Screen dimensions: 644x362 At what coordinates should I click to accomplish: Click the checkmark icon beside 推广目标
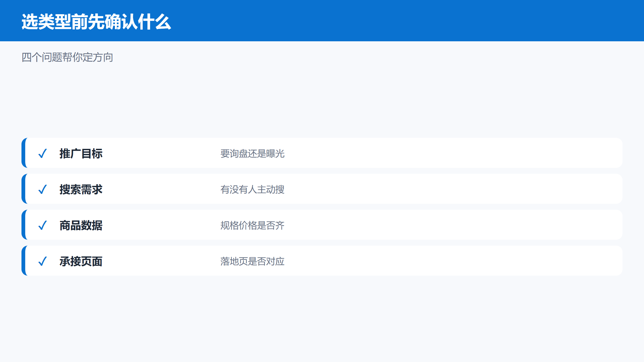43,153
